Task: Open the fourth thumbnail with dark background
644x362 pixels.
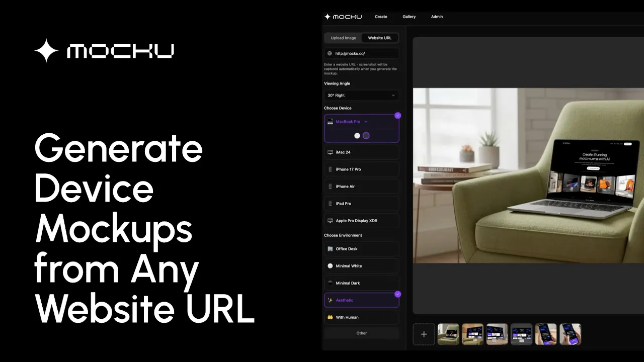Action: [522, 334]
